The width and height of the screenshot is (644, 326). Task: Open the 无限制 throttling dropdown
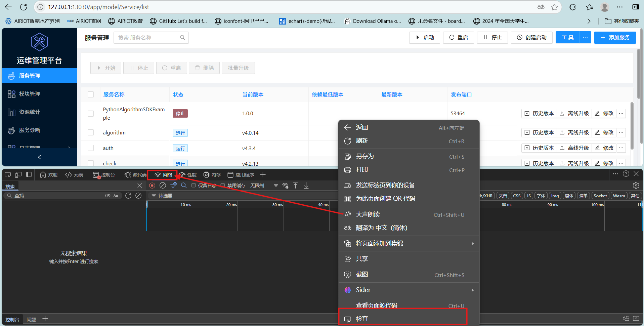[264, 186]
